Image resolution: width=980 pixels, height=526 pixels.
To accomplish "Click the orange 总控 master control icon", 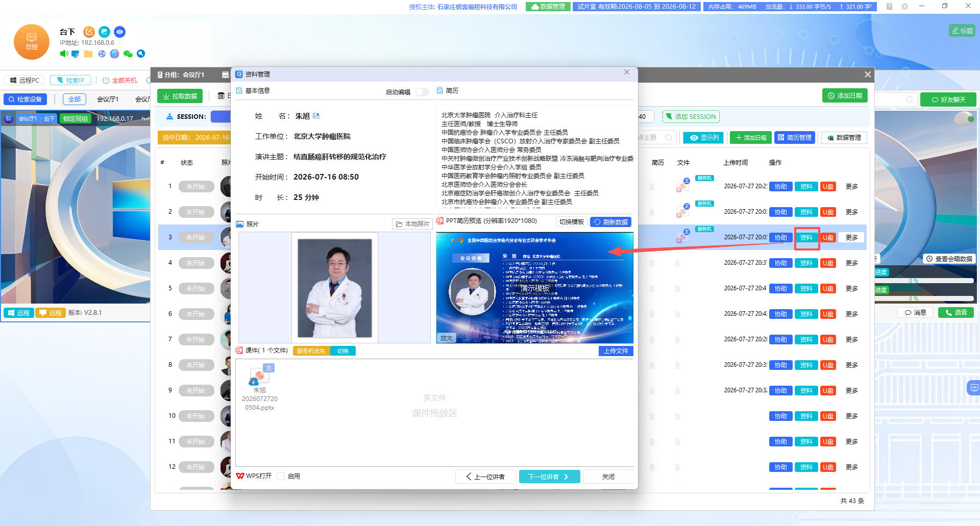I will 32,42.
